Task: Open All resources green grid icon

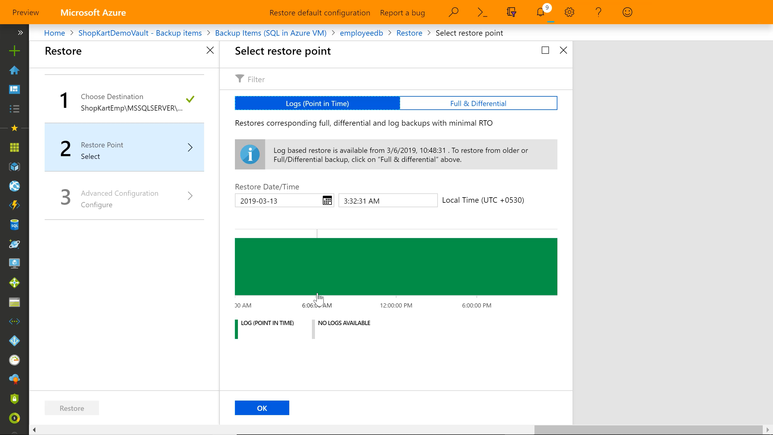Action: point(14,147)
